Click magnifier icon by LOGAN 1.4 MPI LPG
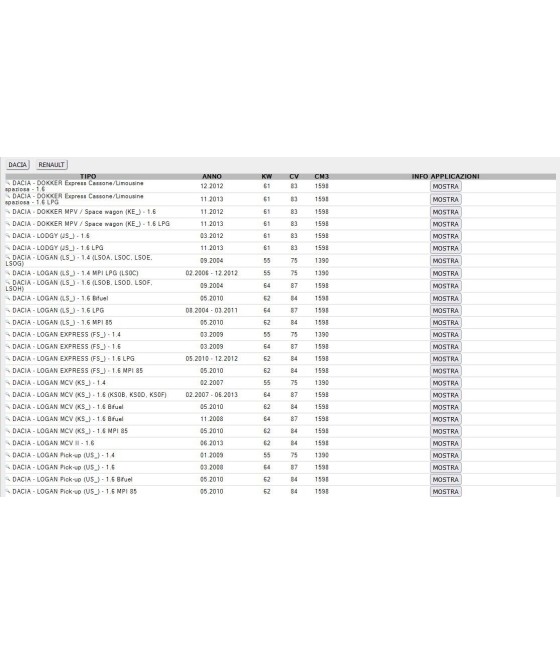Viewport: 560px width, 655px height. pos(8,273)
